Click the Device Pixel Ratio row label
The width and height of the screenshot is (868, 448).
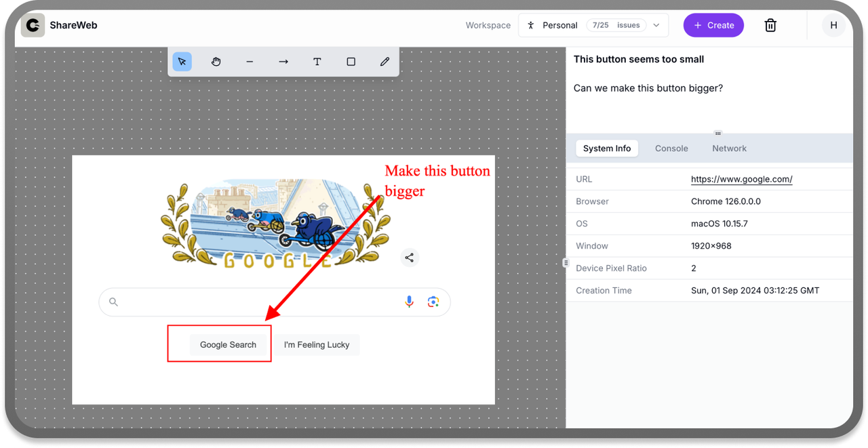click(x=611, y=268)
